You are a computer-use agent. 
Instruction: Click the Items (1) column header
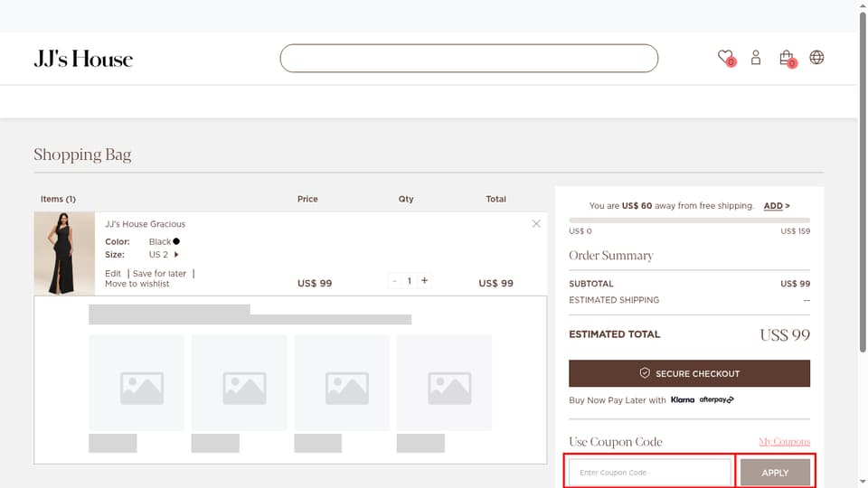point(58,199)
